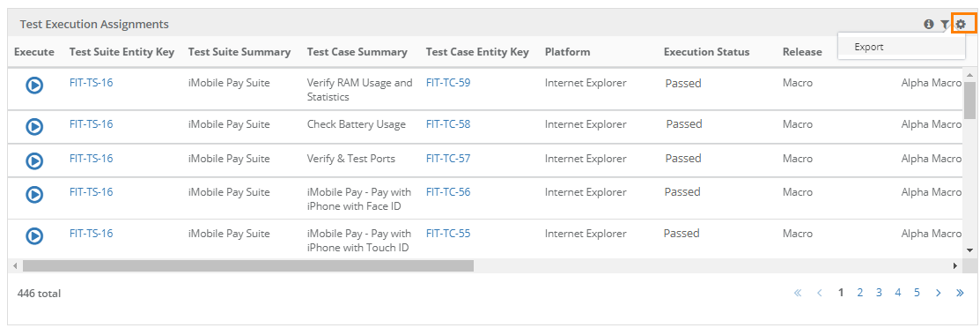Image resolution: width=980 pixels, height=328 pixels.
Task: Execute test case FIT-TC-57
Action: point(34,160)
